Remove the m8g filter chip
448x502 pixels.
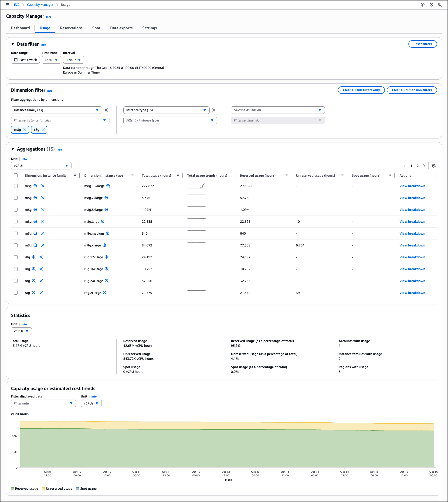[x=25, y=130]
